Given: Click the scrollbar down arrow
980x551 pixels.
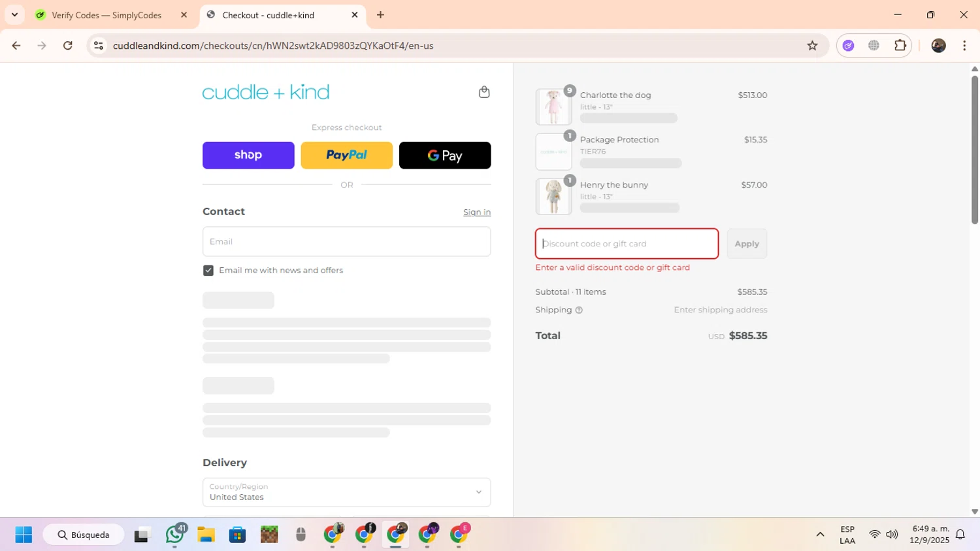Looking at the screenshot, I should (975, 512).
